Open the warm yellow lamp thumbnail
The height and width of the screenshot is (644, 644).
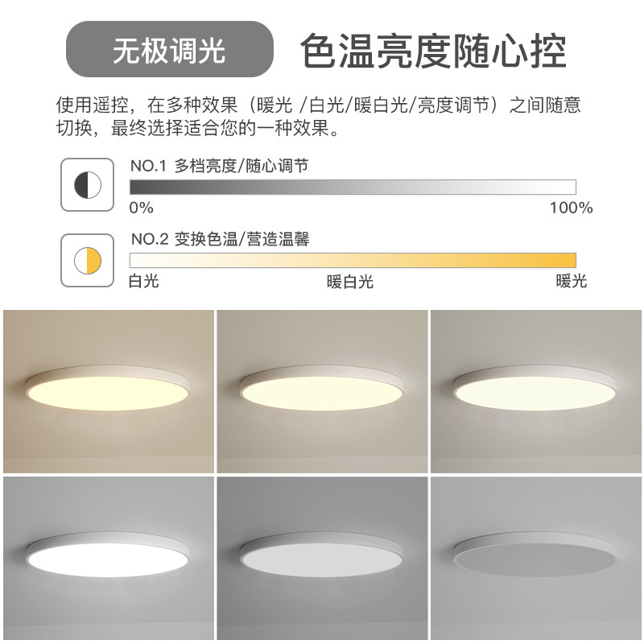click(x=109, y=391)
